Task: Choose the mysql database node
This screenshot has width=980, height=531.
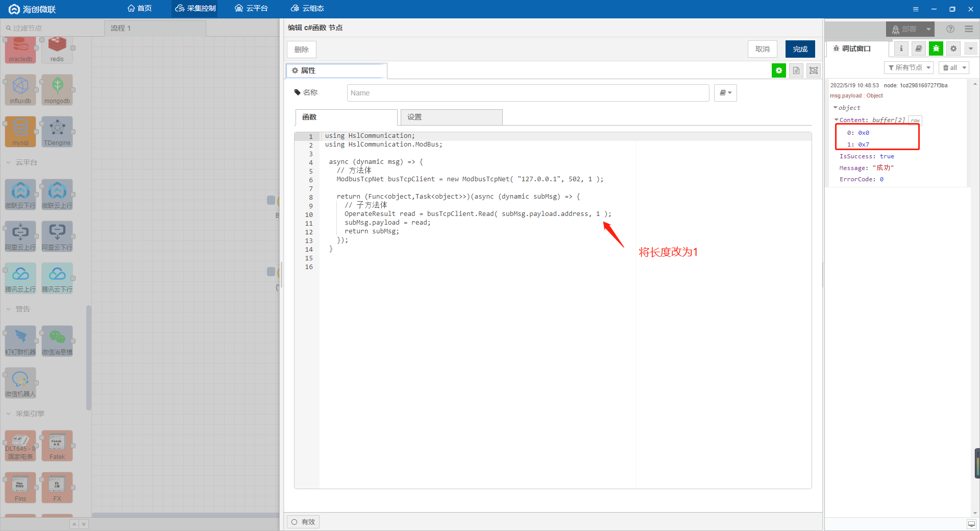Action: point(20,132)
